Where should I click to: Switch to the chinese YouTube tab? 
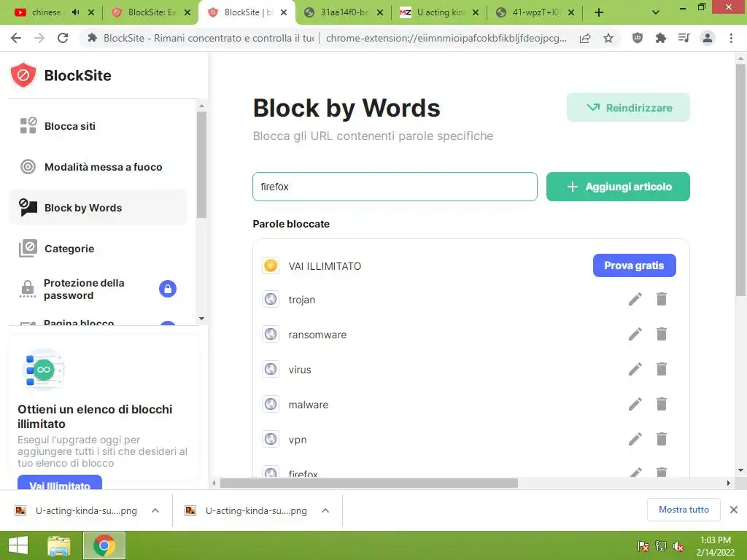[46, 12]
